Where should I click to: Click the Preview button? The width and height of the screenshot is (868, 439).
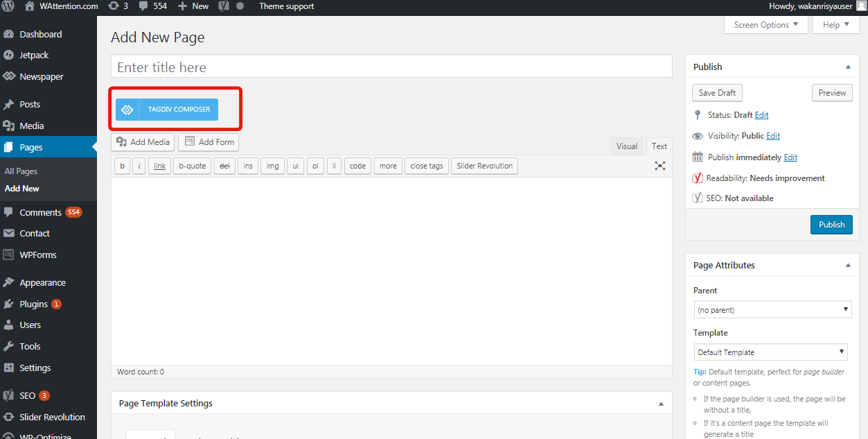[x=832, y=93]
